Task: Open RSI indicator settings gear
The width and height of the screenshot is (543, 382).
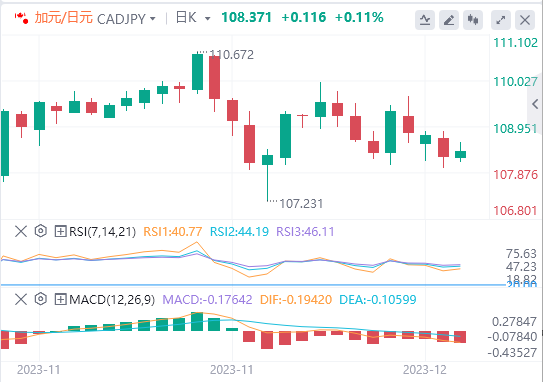Action: point(41,231)
